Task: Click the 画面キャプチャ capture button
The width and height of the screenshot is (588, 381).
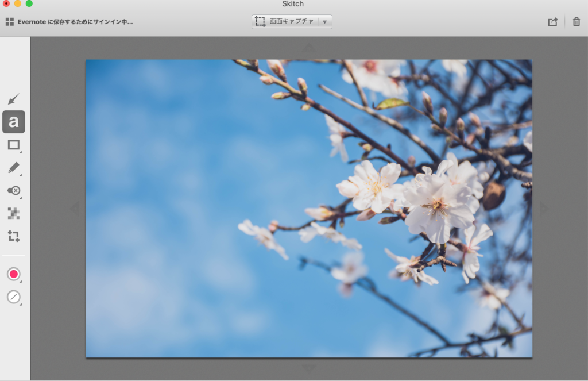Action: pyautogui.click(x=285, y=22)
